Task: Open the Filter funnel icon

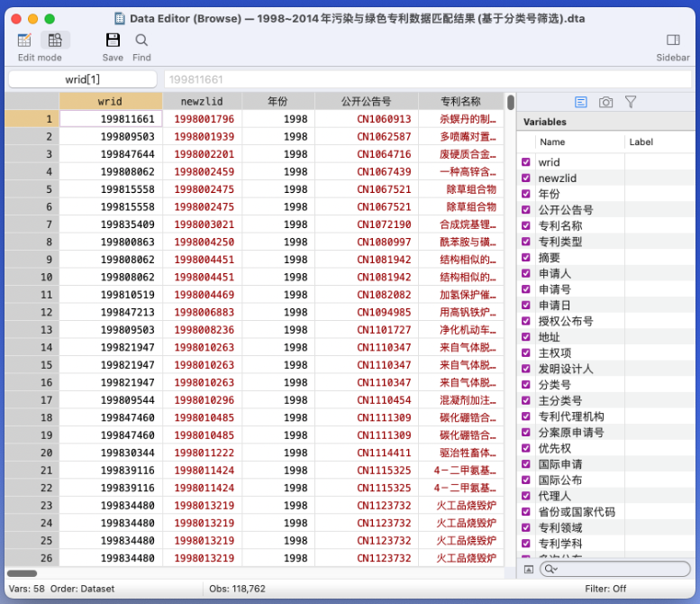Action: tap(631, 102)
